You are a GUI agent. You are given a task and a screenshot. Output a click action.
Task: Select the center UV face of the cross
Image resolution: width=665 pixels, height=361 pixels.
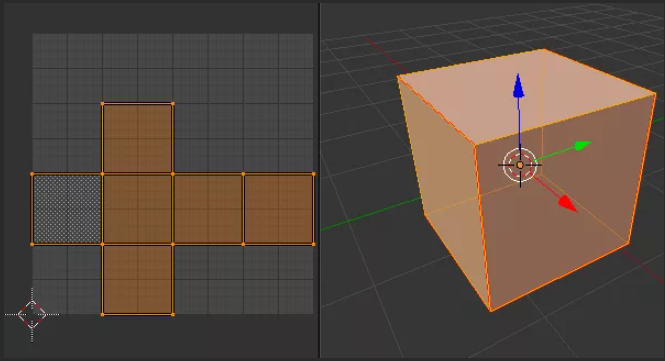pyautogui.click(x=137, y=209)
